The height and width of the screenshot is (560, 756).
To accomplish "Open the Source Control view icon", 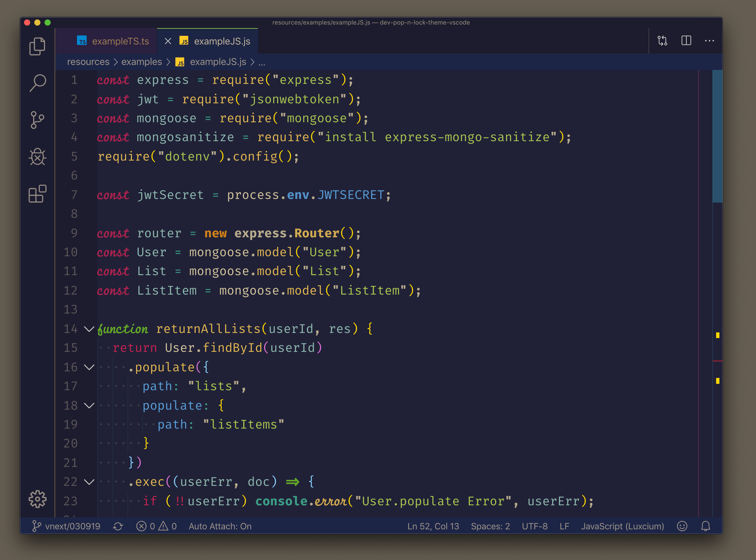I will click(37, 120).
